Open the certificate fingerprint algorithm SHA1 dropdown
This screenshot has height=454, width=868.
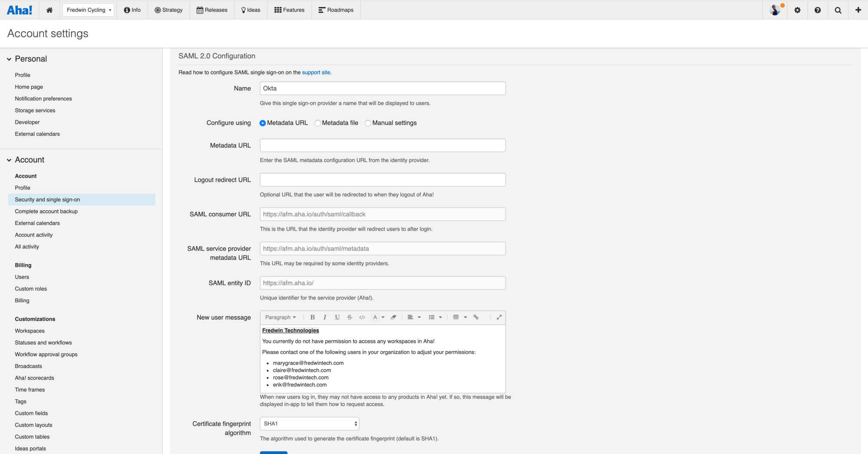309,424
